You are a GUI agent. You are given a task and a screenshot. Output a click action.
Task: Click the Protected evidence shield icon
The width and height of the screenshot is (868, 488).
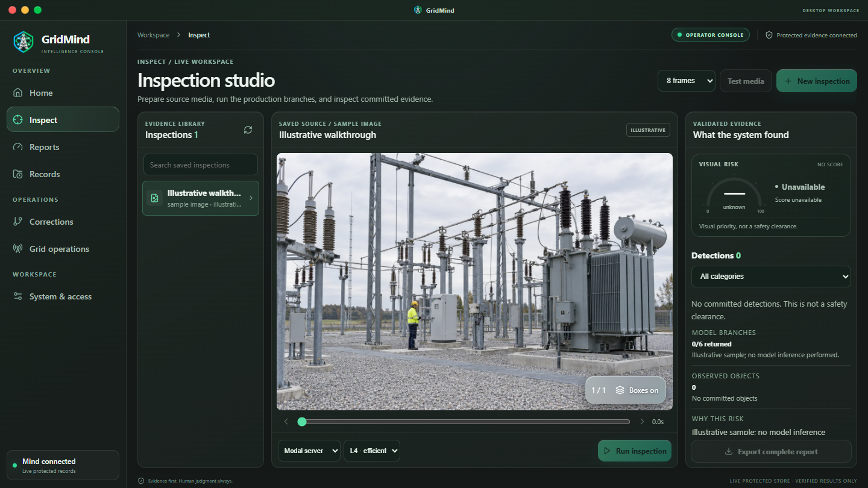(769, 35)
